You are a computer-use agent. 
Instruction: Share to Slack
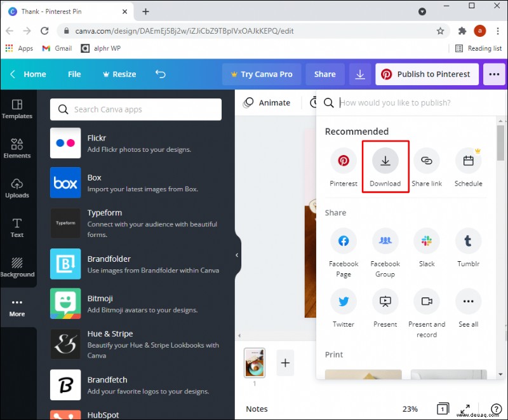click(x=427, y=248)
